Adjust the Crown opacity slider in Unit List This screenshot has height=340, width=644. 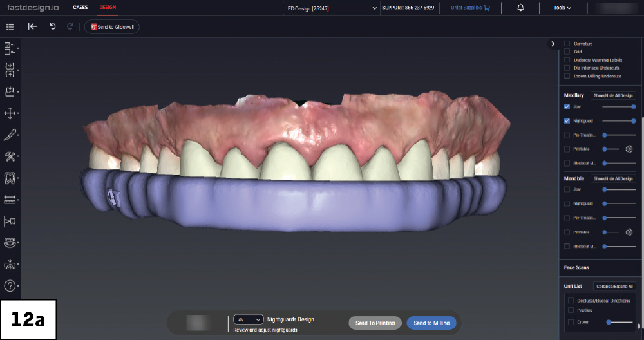pos(620,322)
